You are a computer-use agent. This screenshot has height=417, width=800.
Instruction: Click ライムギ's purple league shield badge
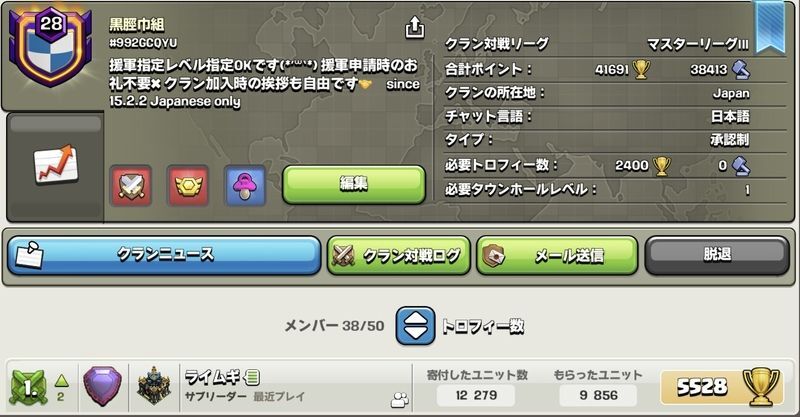coord(103,386)
